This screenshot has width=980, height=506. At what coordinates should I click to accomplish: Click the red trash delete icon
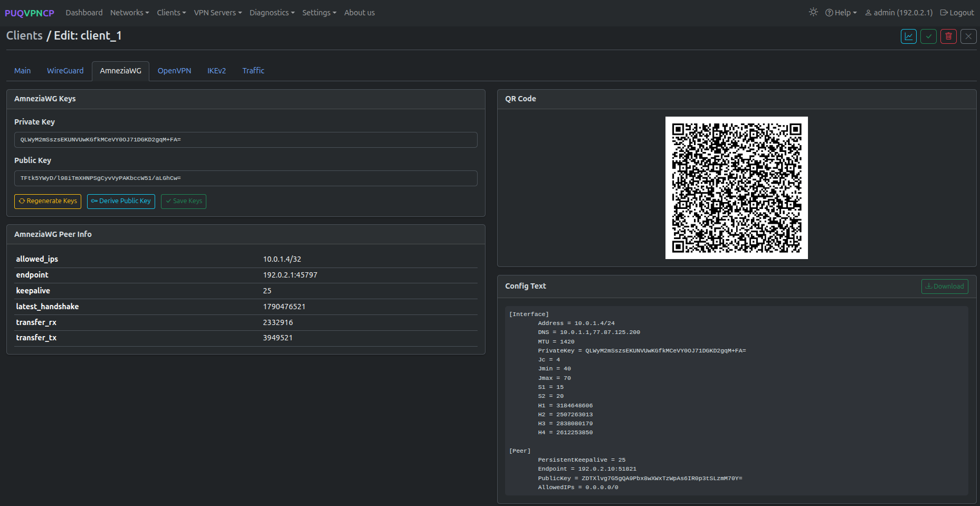tap(948, 36)
